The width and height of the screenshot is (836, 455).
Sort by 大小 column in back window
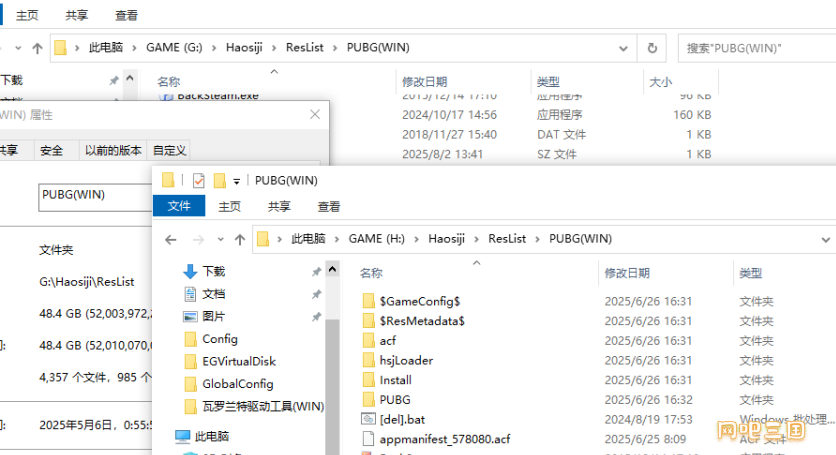click(x=660, y=82)
